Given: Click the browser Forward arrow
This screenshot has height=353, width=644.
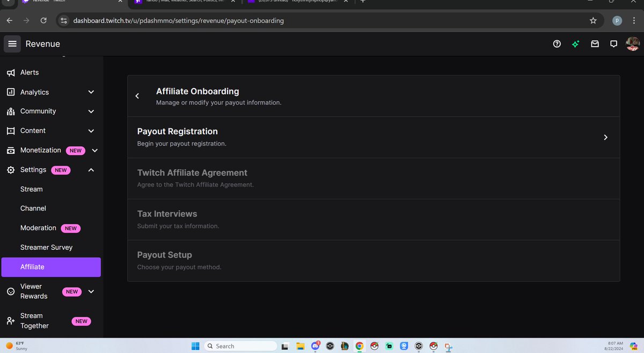Looking at the screenshot, I should pyautogui.click(x=26, y=20).
